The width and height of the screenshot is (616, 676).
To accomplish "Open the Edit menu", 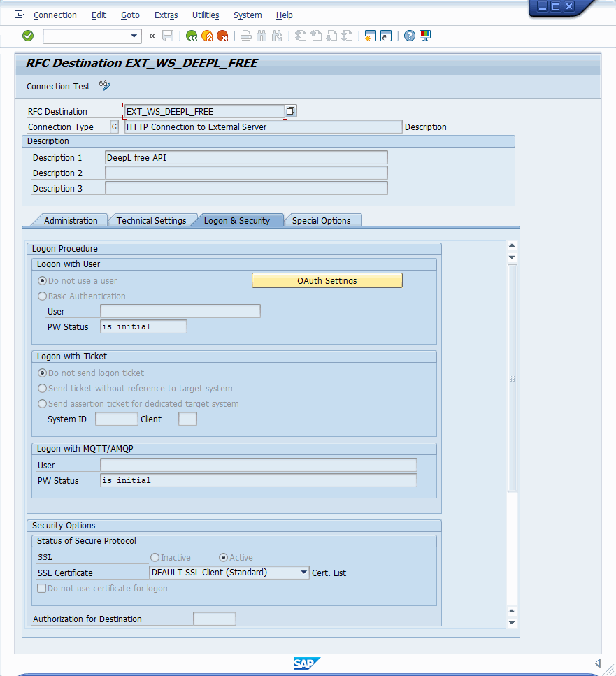I will (x=99, y=15).
